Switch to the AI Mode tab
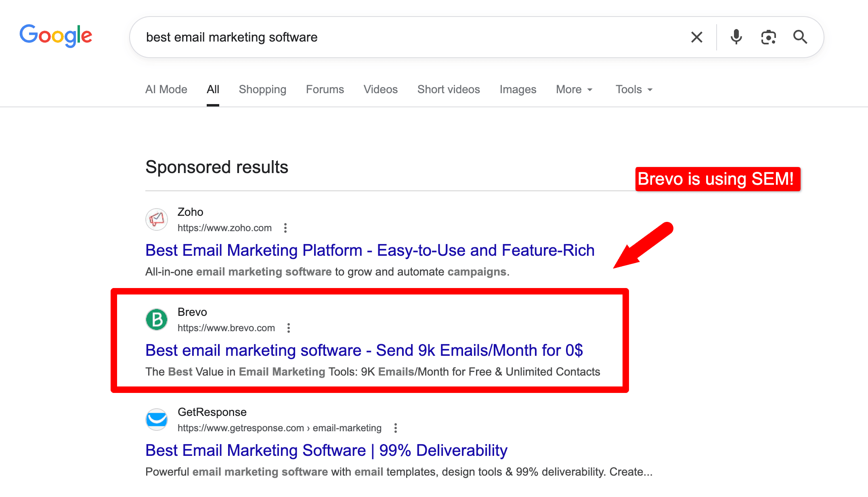The height and width of the screenshot is (497, 868). point(166,90)
